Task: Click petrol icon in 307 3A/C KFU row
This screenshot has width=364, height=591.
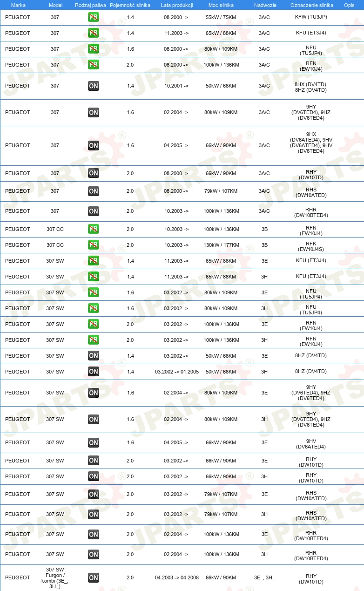Action: pyautogui.click(x=93, y=33)
